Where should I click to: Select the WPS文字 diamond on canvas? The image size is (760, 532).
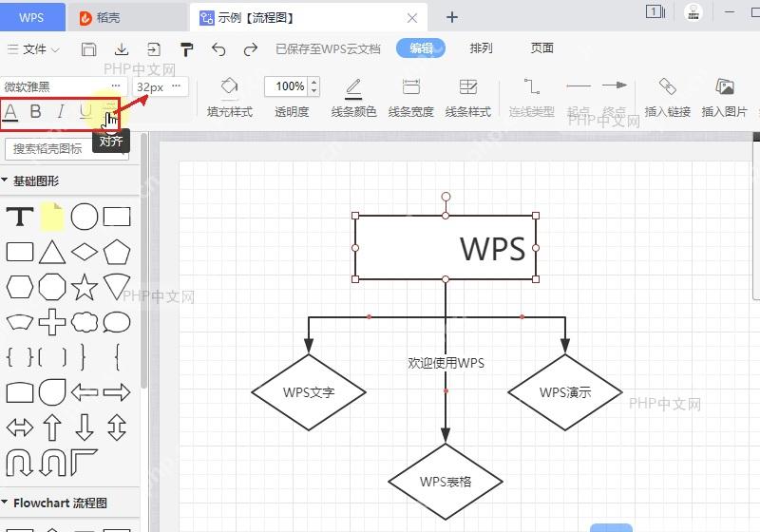(x=309, y=392)
